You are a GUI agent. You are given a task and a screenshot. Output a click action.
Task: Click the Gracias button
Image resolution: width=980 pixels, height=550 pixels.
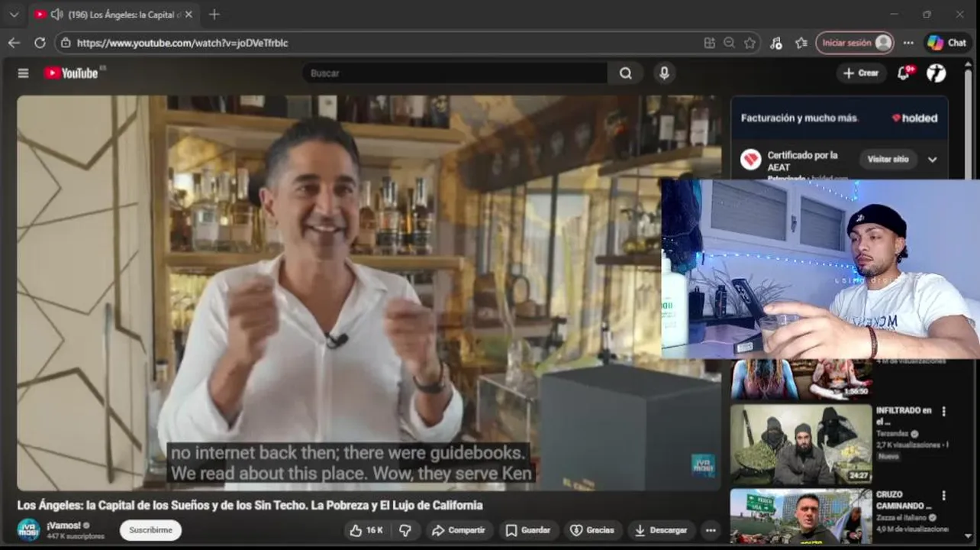(x=592, y=530)
